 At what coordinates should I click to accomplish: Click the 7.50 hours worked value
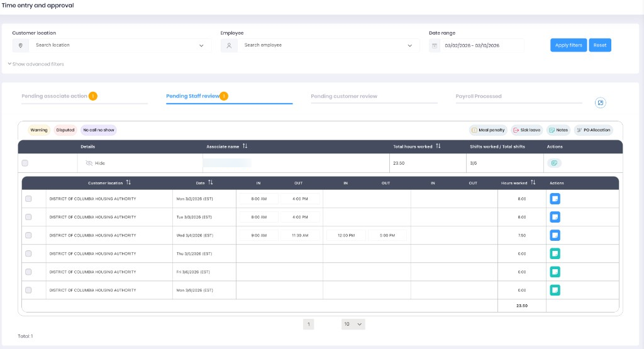click(x=521, y=235)
